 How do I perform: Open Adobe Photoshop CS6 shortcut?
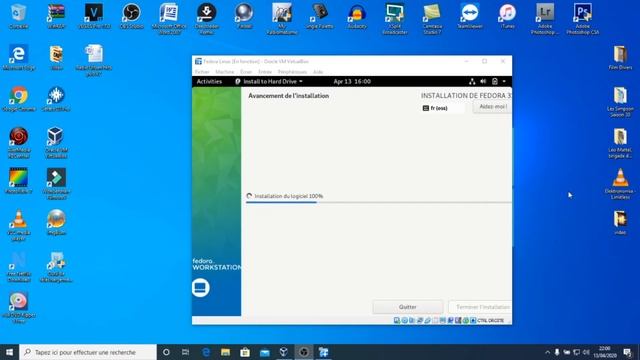coord(582,19)
